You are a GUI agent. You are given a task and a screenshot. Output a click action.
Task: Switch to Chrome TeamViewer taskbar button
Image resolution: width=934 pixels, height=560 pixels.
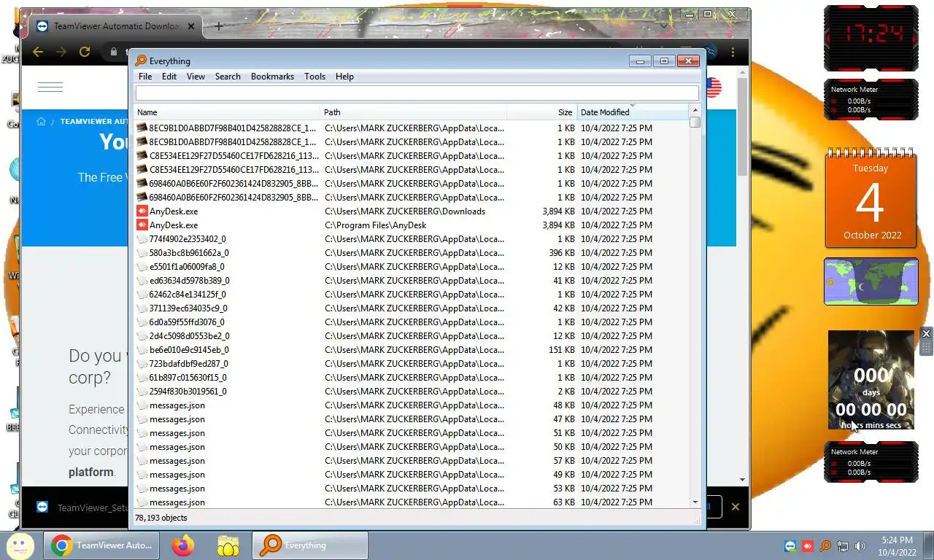coord(103,545)
